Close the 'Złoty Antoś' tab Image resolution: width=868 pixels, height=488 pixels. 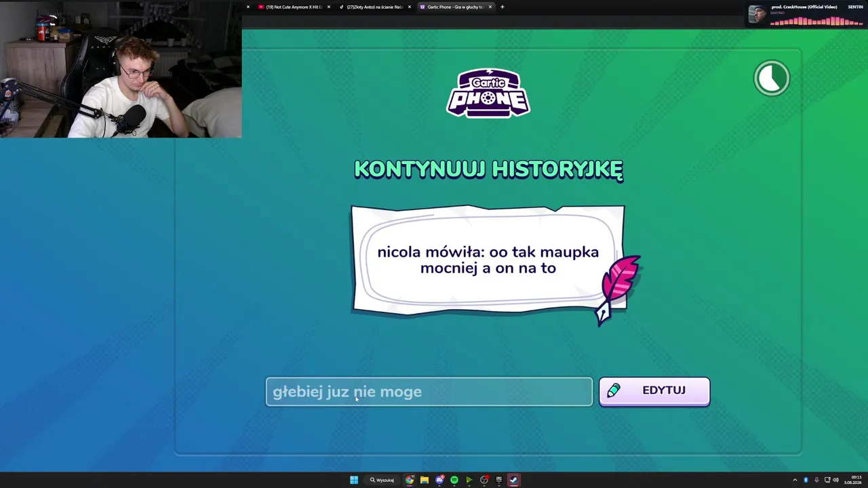[409, 7]
